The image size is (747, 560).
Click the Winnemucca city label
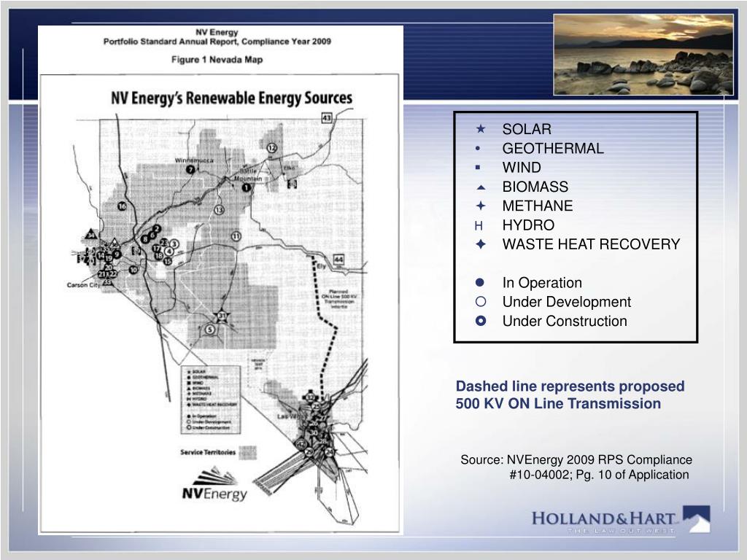[x=194, y=160]
